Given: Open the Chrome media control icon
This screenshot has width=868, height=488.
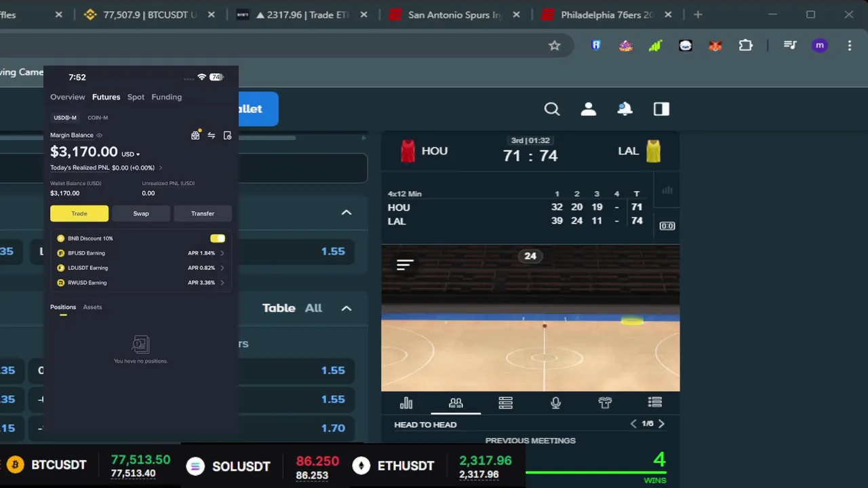Looking at the screenshot, I should [x=790, y=45].
